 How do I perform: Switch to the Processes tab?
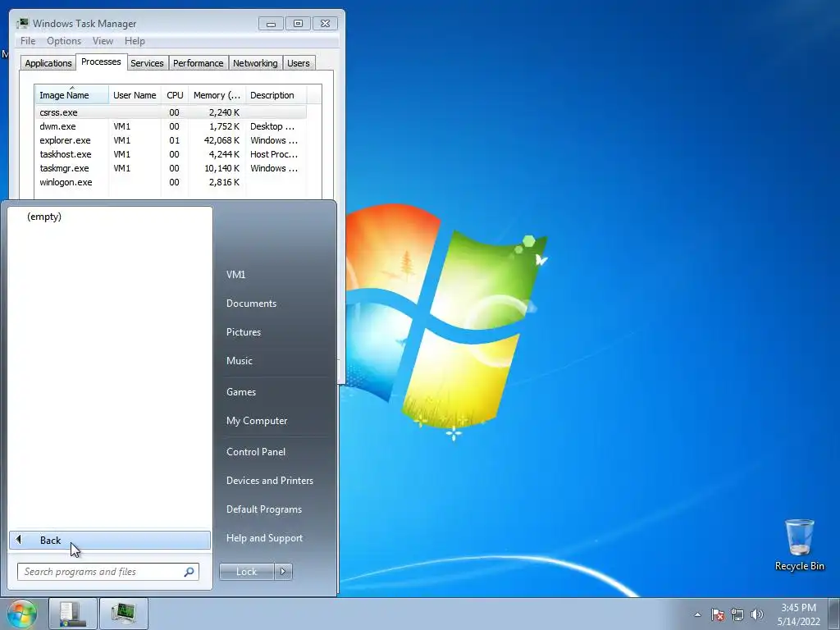coord(101,62)
